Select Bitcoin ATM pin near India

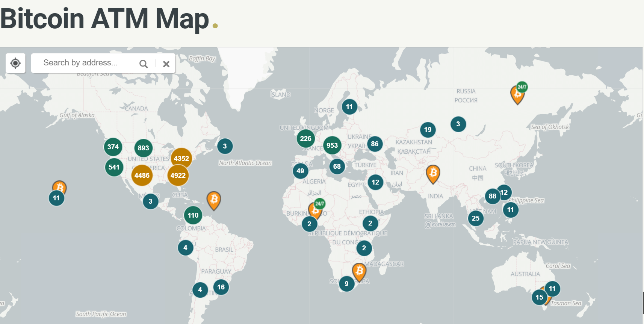coord(433,174)
